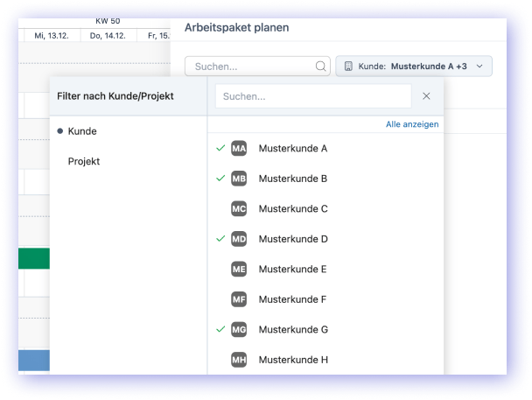This screenshot has width=532, height=400.
Task: Click the MG avatar icon
Action: (x=239, y=330)
